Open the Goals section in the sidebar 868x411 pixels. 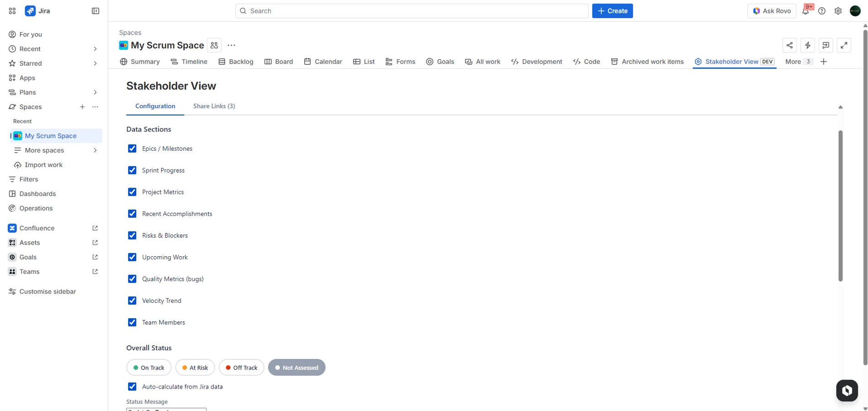[28, 257]
